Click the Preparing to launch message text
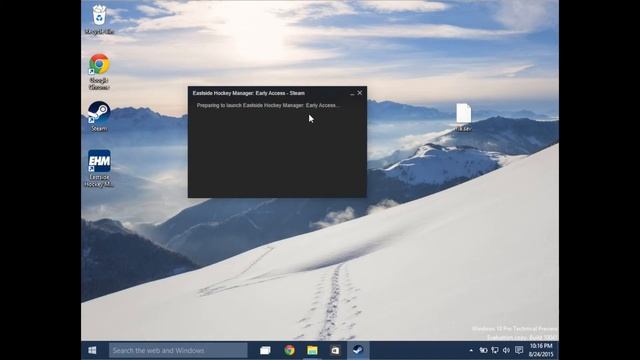 click(x=268, y=105)
